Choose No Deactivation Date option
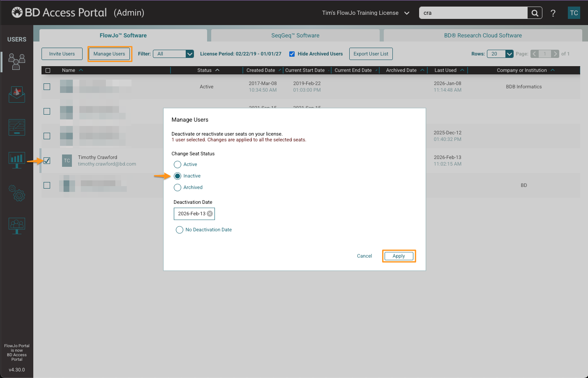 180,230
